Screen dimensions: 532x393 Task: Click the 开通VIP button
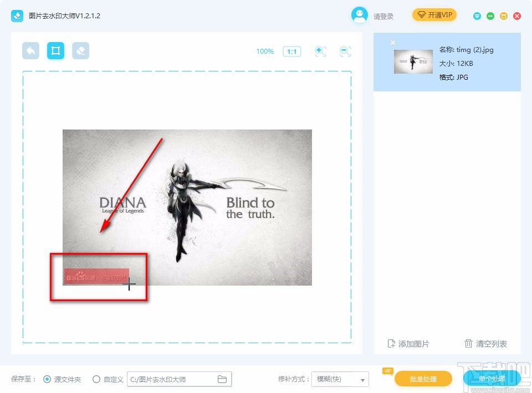(434, 15)
